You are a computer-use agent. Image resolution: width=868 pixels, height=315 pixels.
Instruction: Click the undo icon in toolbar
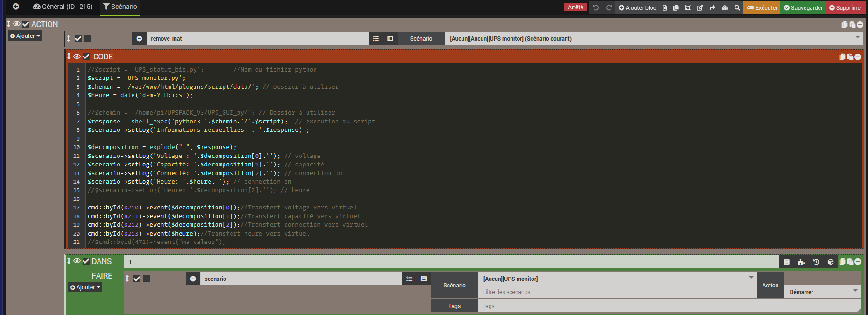(x=596, y=7)
